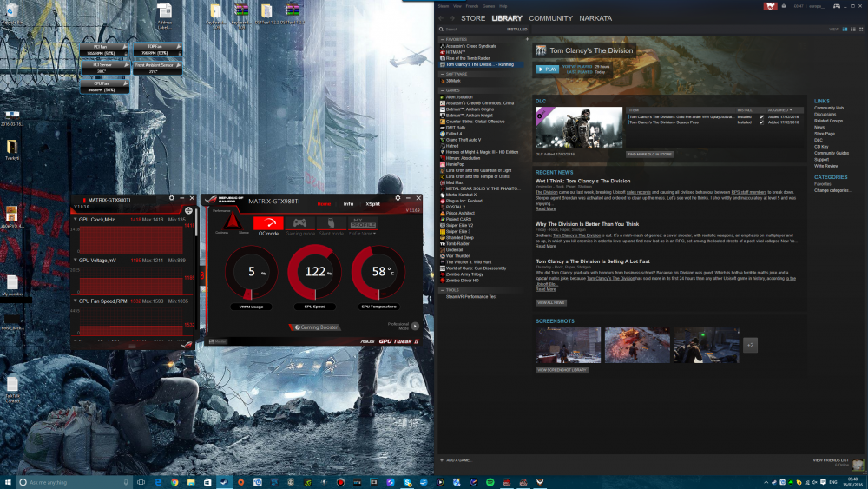The height and width of the screenshot is (489, 868).
Task: Collapse GPU Fan Speed graph section
Action: [x=76, y=301]
